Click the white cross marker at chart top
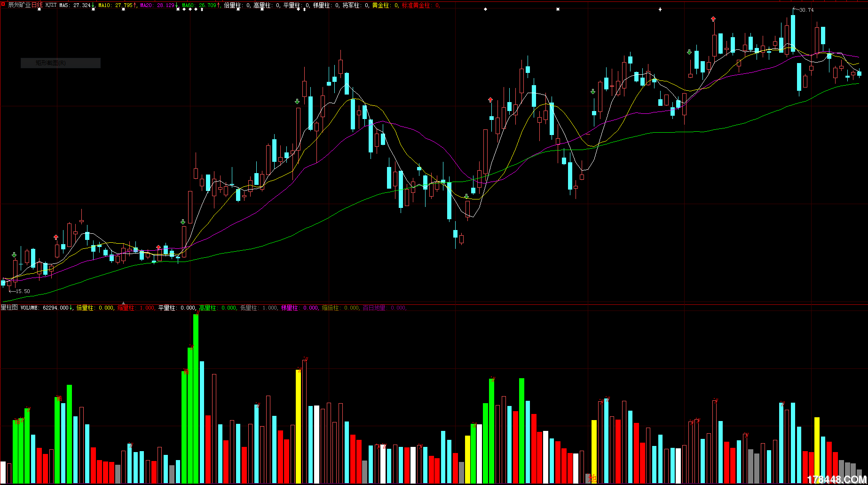The image size is (868, 485). tap(660, 9)
